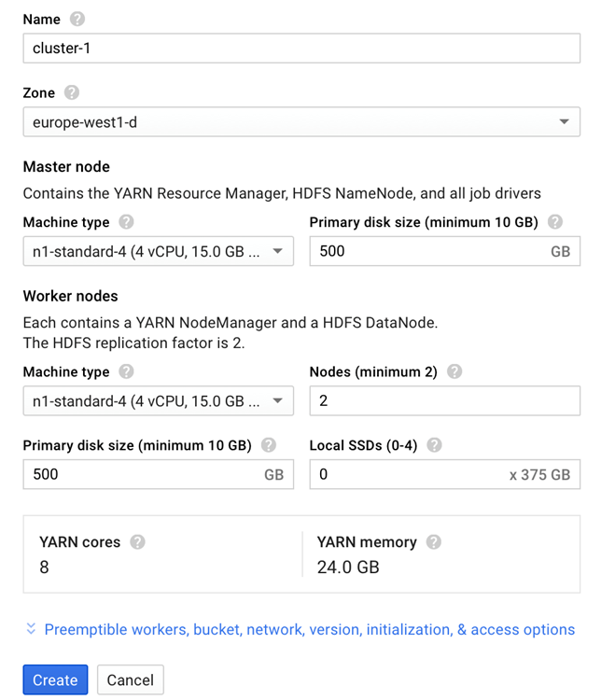Select the Nodes count input field
The image size is (615, 700).
[x=445, y=401]
